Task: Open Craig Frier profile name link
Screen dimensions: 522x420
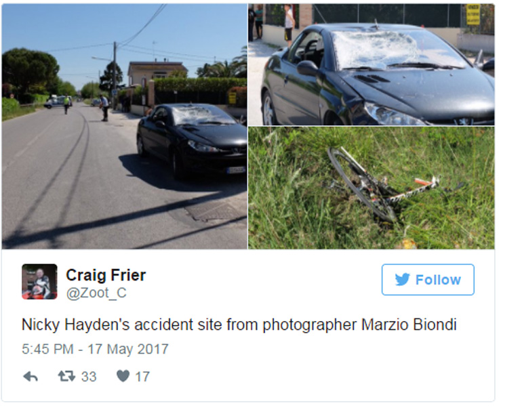Action: 106,275
